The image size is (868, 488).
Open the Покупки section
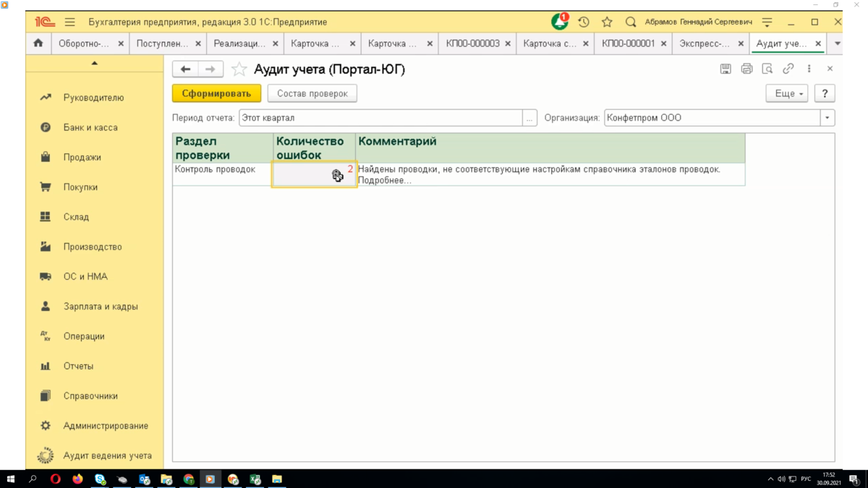(80, 187)
